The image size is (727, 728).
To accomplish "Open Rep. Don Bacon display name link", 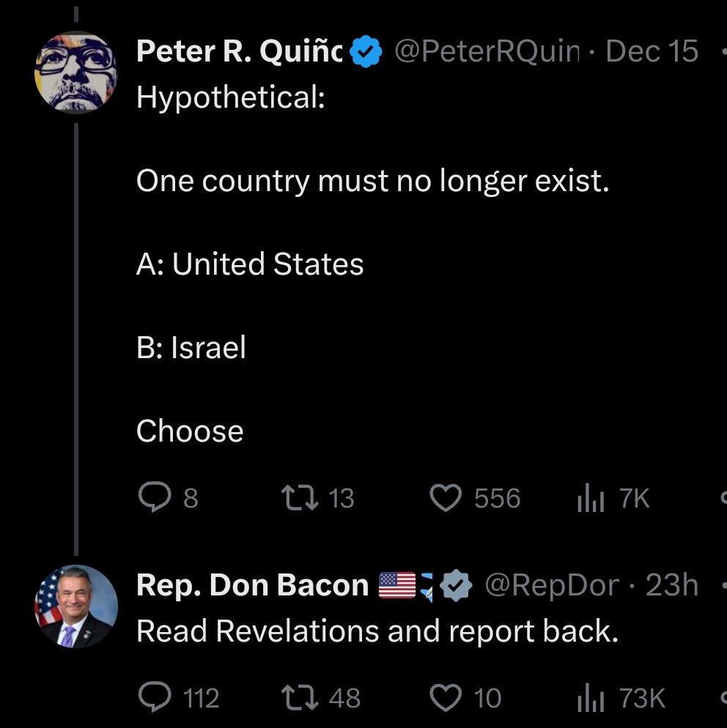I will (x=252, y=585).
